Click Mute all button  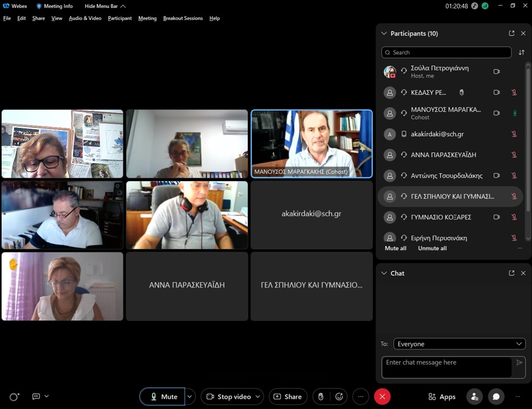point(396,248)
